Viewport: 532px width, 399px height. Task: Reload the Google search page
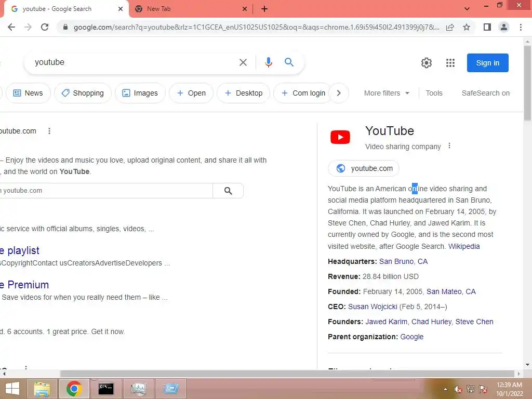pos(45,27)
